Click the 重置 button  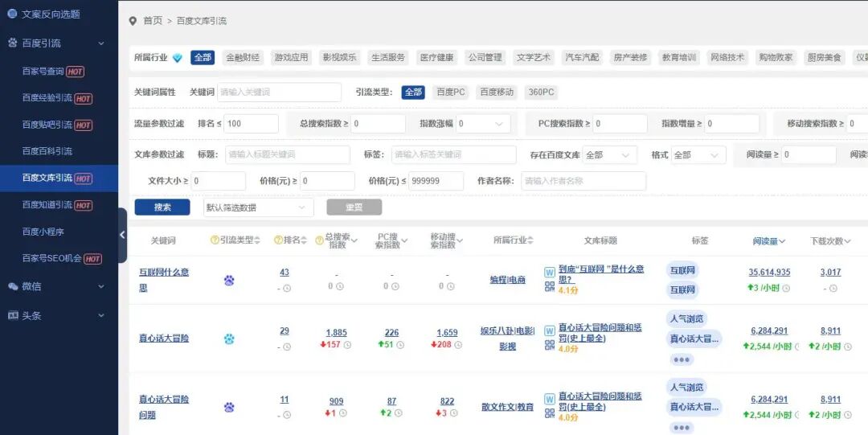354,207
